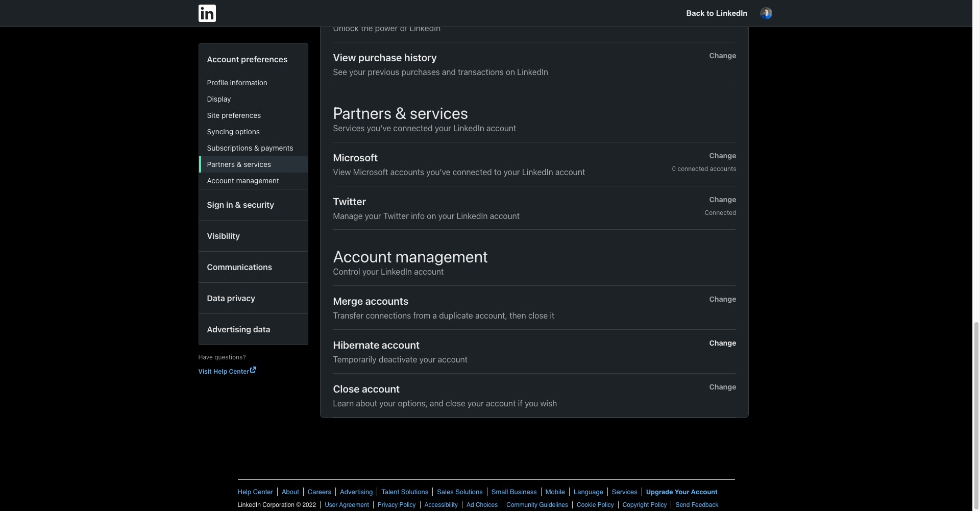Expand the Data privacy section
980x511 pixels.
pos(231,298)
